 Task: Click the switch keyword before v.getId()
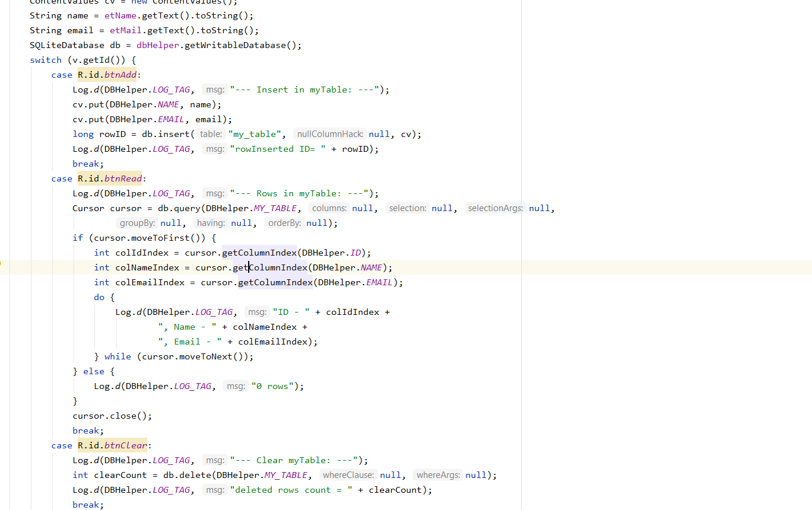click(46, 60)
